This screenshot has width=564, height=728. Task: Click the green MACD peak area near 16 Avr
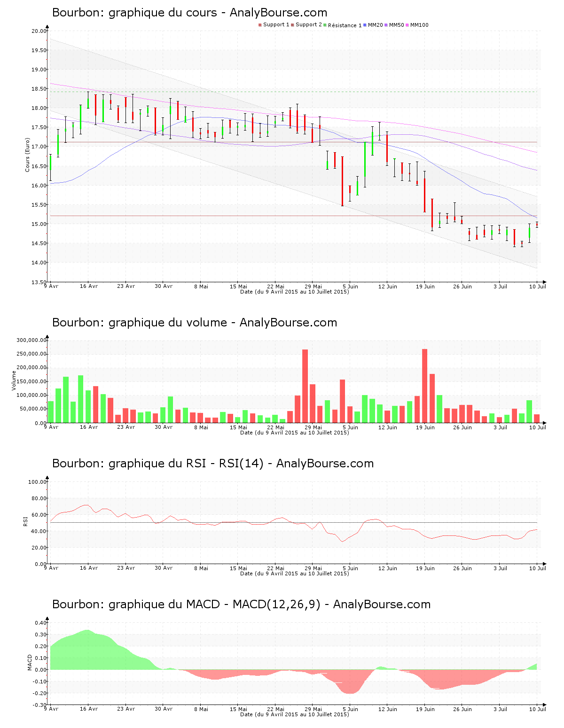point(87,650)
